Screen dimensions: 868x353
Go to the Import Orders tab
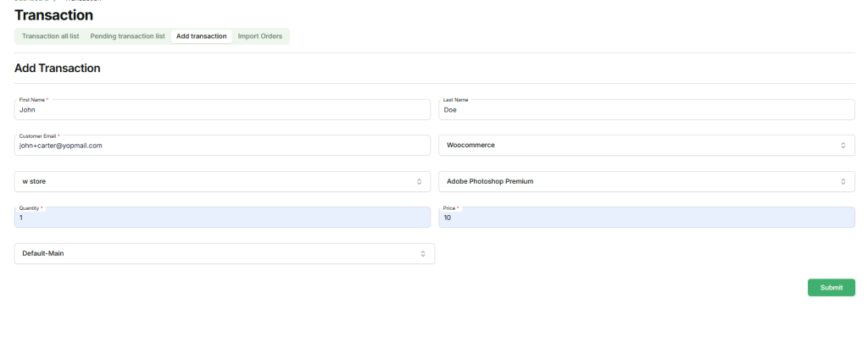260,36
